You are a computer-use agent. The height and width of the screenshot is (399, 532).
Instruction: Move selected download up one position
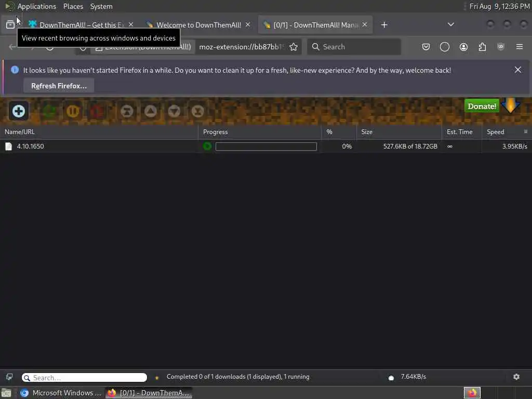pyautogui.click(x=151, y=111)
